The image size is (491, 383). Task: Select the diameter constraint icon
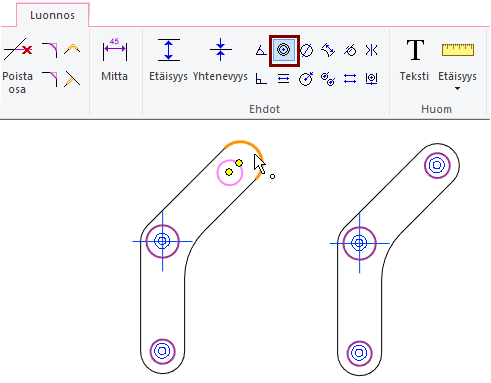point(306,51)
